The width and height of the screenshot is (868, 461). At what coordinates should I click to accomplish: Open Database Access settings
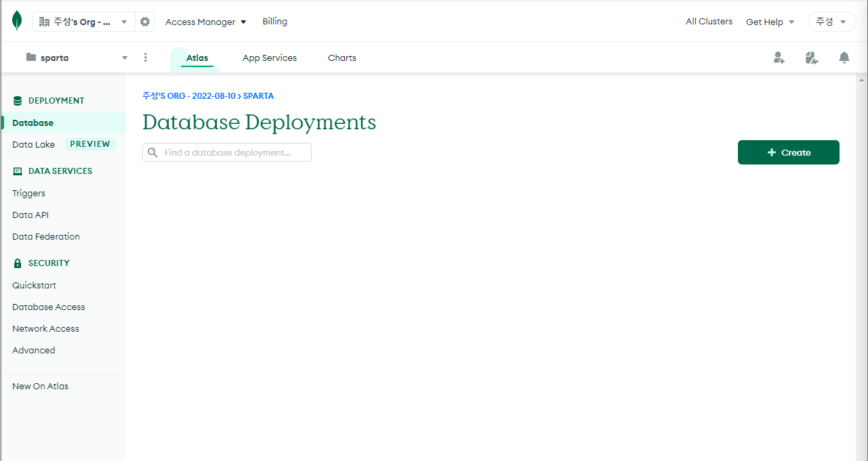coord(49,307)
